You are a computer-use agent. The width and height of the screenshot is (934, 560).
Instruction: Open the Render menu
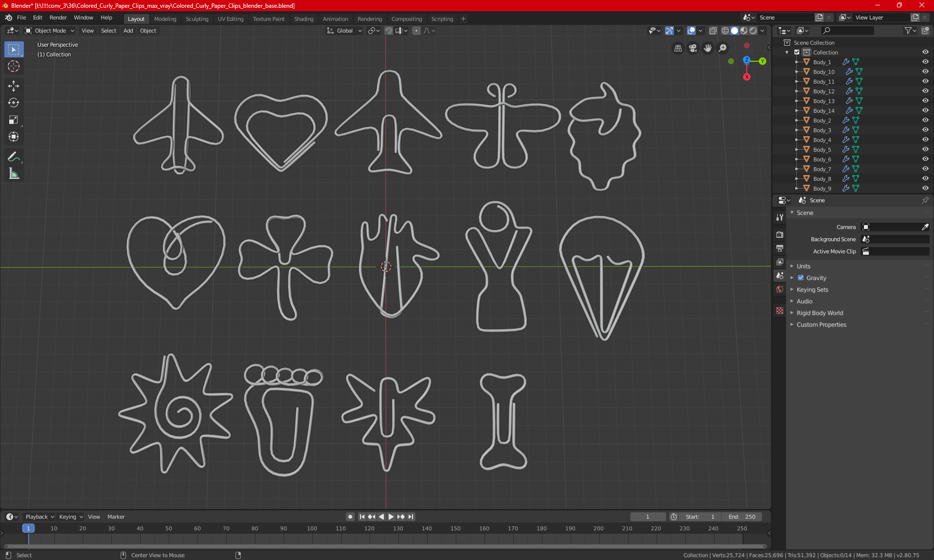point(58,17)
